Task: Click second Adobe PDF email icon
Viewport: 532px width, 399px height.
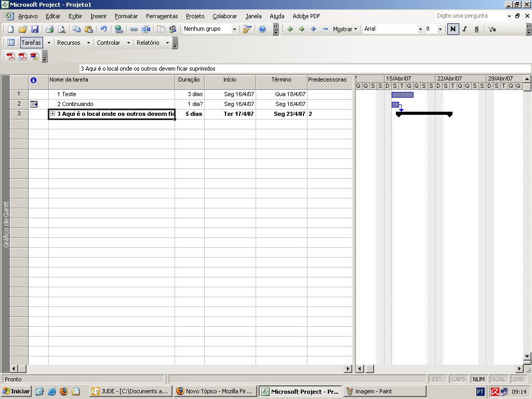Action: (x=23, y=56)
